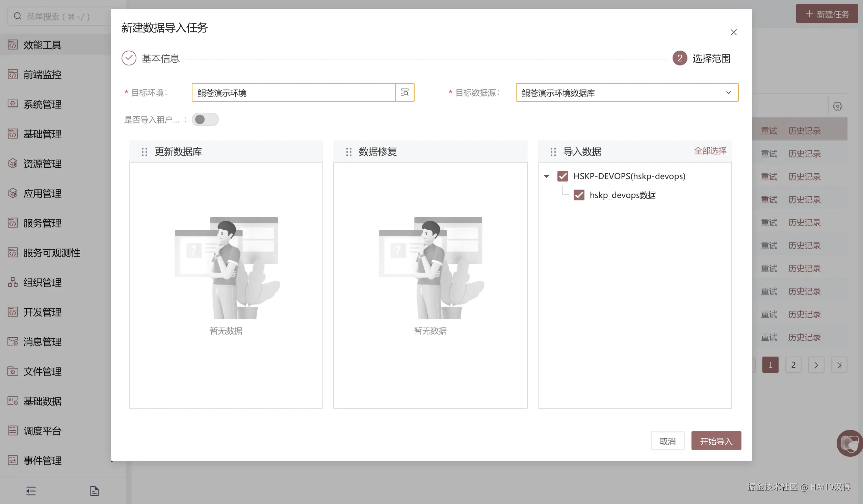This screenshot has height=504, width=863.
Task: Click drag handle icon of 更新数据库 panel
Action: coord(144,152)
